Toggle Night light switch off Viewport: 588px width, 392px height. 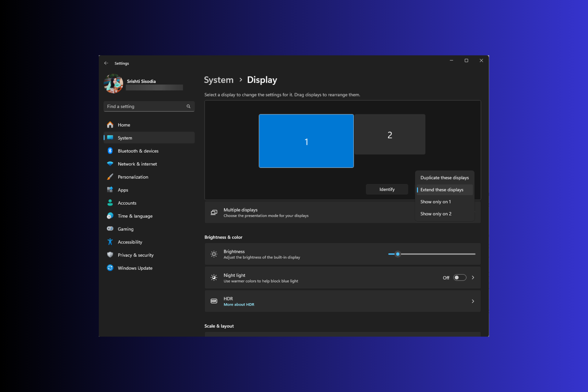460,277
